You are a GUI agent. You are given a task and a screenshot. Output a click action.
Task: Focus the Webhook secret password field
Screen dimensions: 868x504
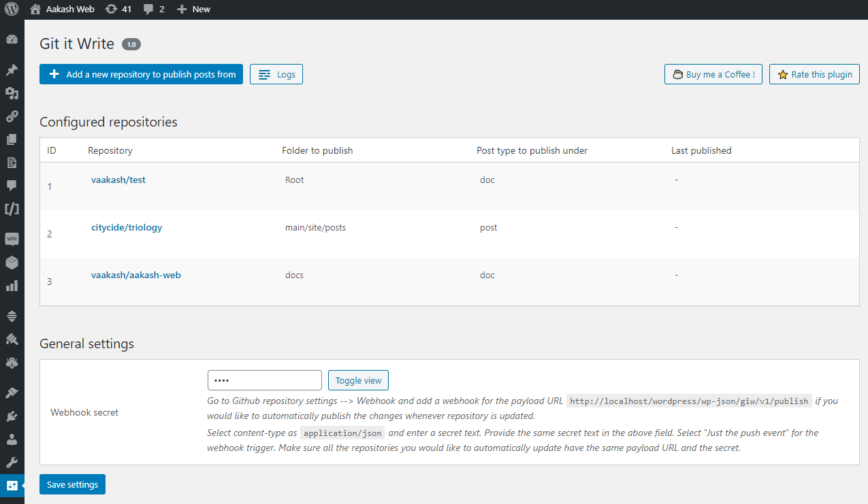pos(264,380)
